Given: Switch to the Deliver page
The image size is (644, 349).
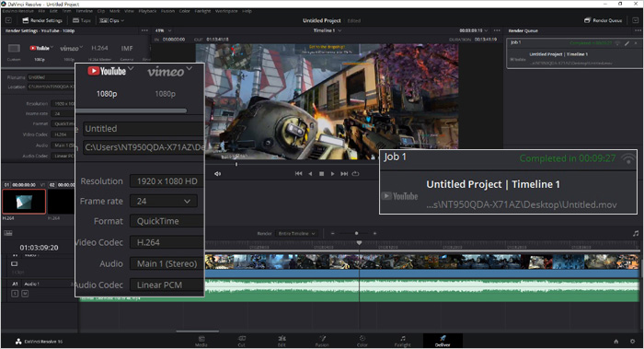Looking at the screenshot, I should pos(443,341).
